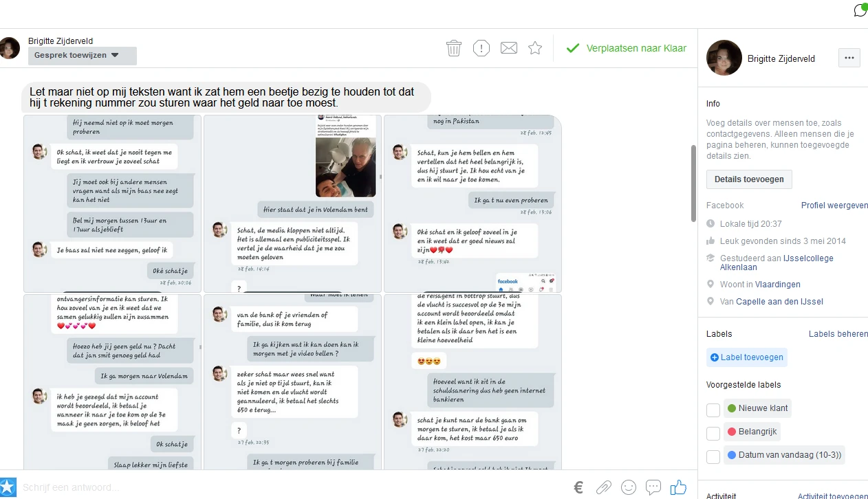Image resolution: width=868 pixels, height=499 pixels.
Task: Click Verplaatsen naar Klaar
Action: 626,48
